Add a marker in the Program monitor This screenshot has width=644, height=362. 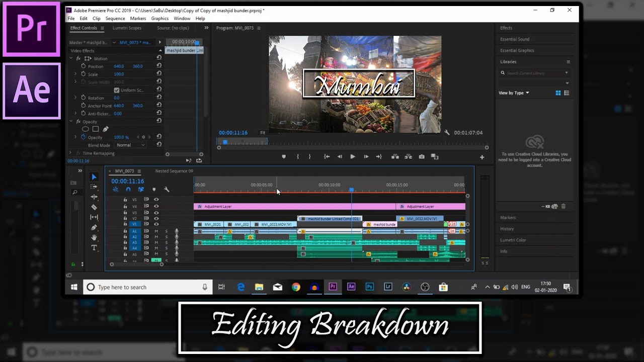point(284,157)
